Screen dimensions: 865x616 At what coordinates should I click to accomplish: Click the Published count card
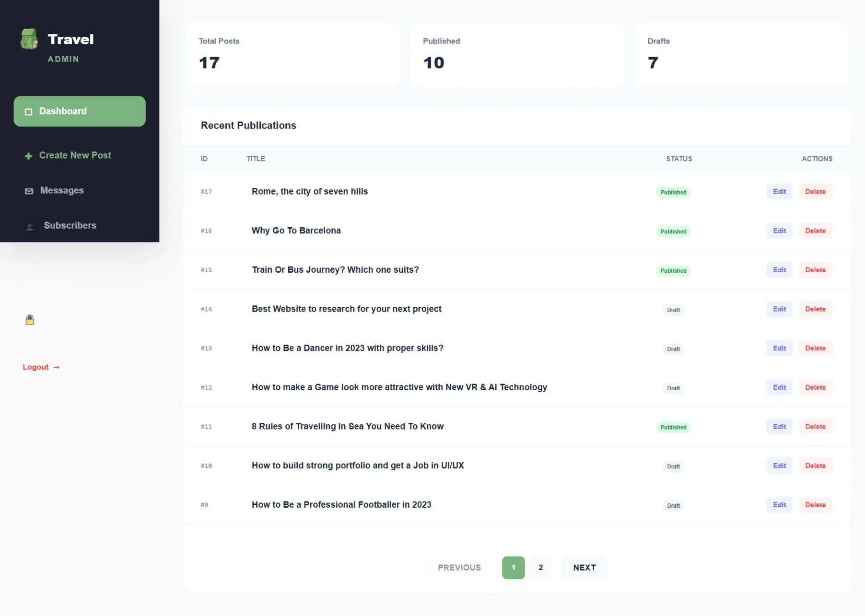pos(516,55)
